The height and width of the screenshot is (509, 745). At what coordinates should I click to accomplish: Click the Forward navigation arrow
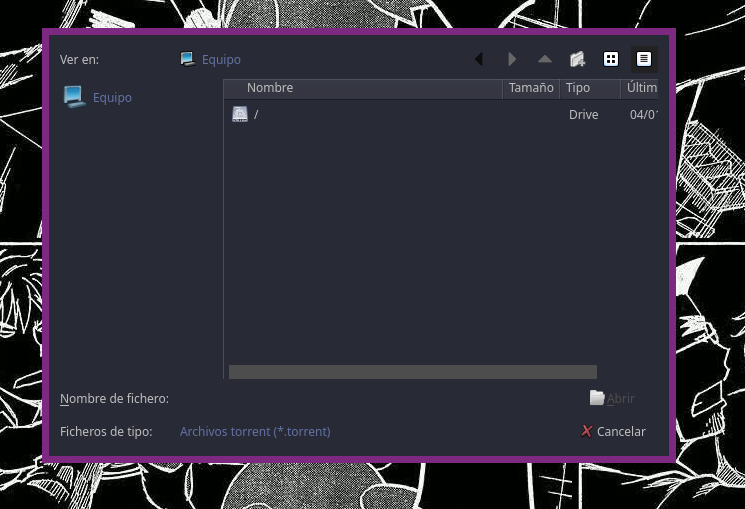click(x=512, y=59)
